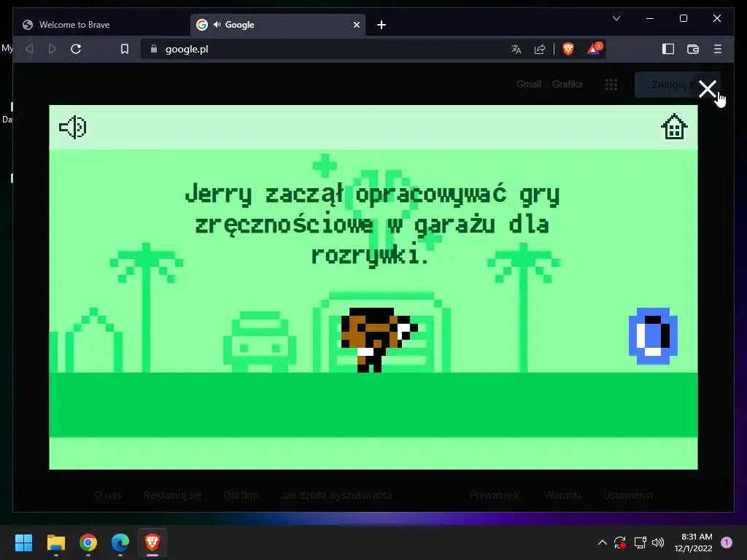This screenshot has height=560, width=747.
Task: Mute the game sound speaker icon
Action: click(72, 127)
